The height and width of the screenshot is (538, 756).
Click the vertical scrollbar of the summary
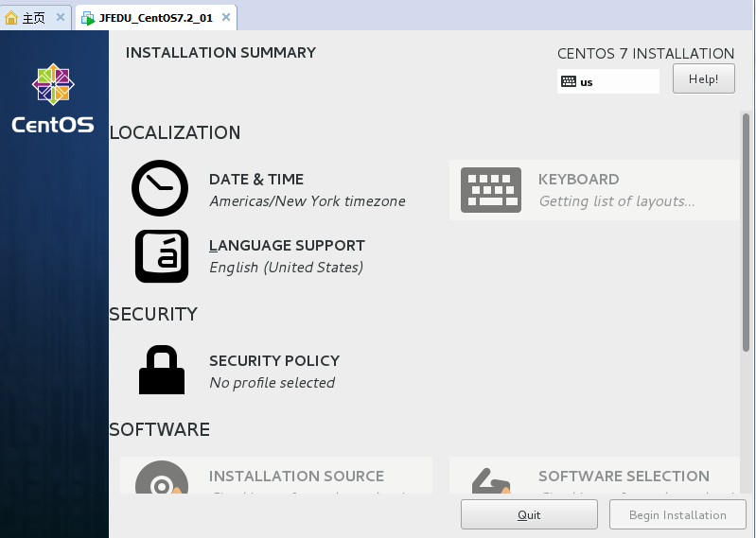(746, 233)
